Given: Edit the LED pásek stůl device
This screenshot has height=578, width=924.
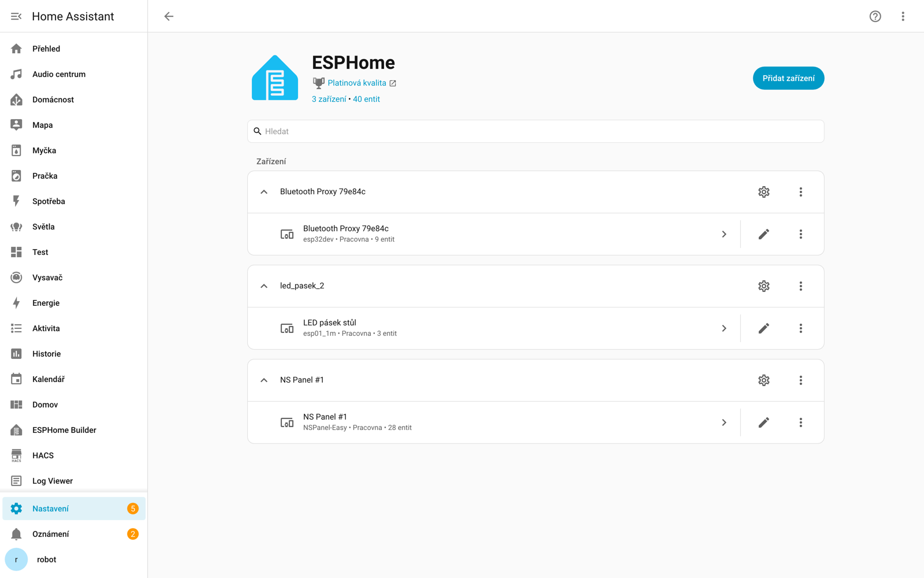Looking at the screenshot, I should [x=763, y=328].
